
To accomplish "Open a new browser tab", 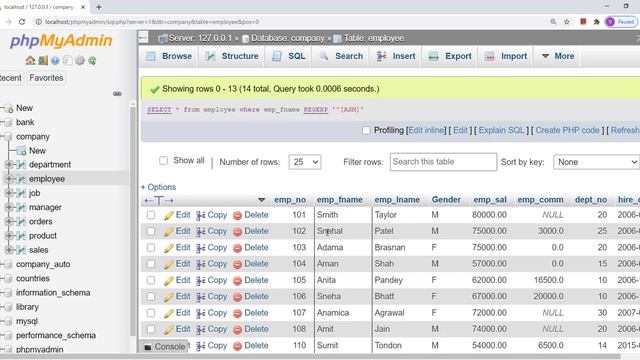I will tap(99, 7).
